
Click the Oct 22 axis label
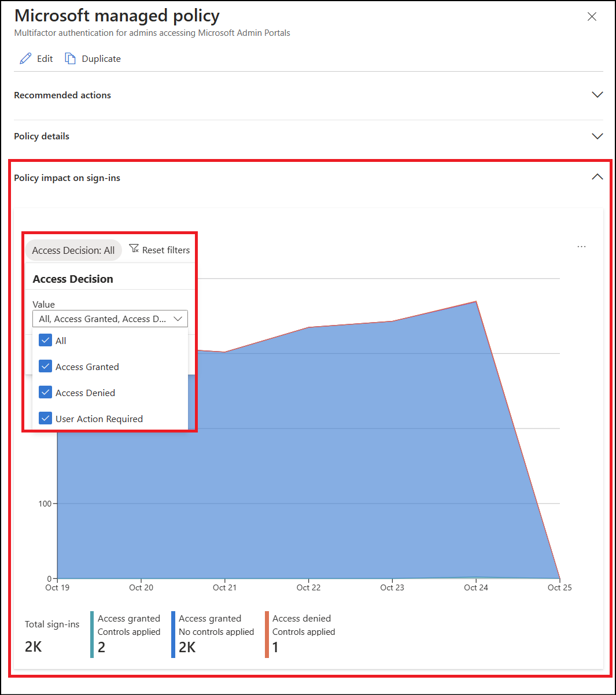[x=308, y=587]
